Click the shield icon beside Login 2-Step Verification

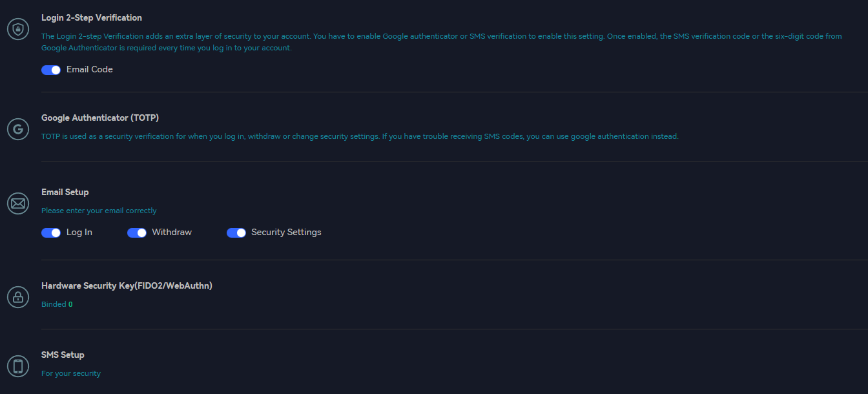click(18, 29)
